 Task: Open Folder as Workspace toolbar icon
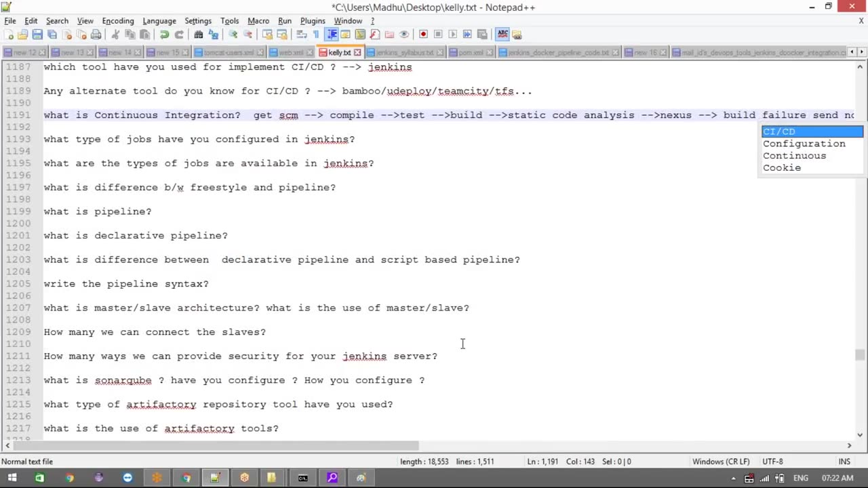[x=389, y=35]
